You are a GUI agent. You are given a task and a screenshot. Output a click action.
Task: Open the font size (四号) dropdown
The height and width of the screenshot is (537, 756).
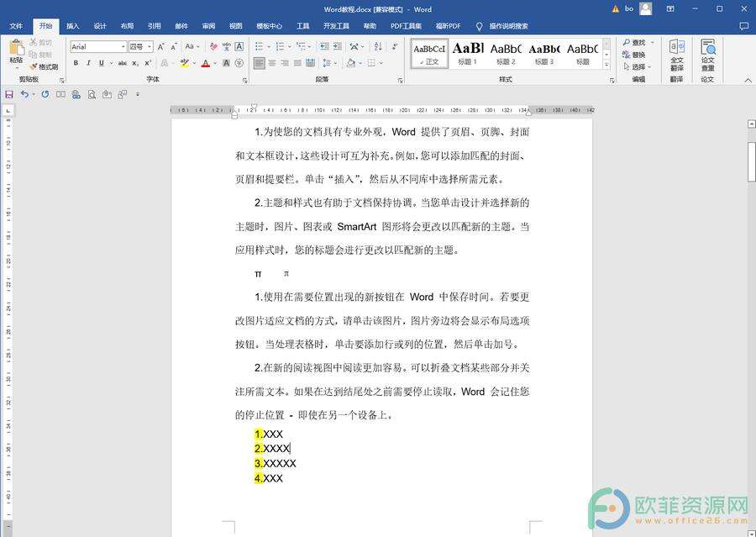pyautogui.click(x=150, y=47)
